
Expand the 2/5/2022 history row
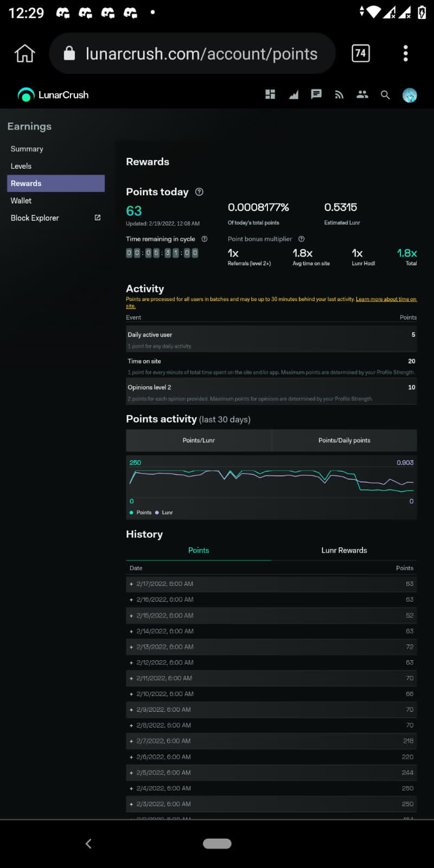pyautogui.click(x=271, y=773)
